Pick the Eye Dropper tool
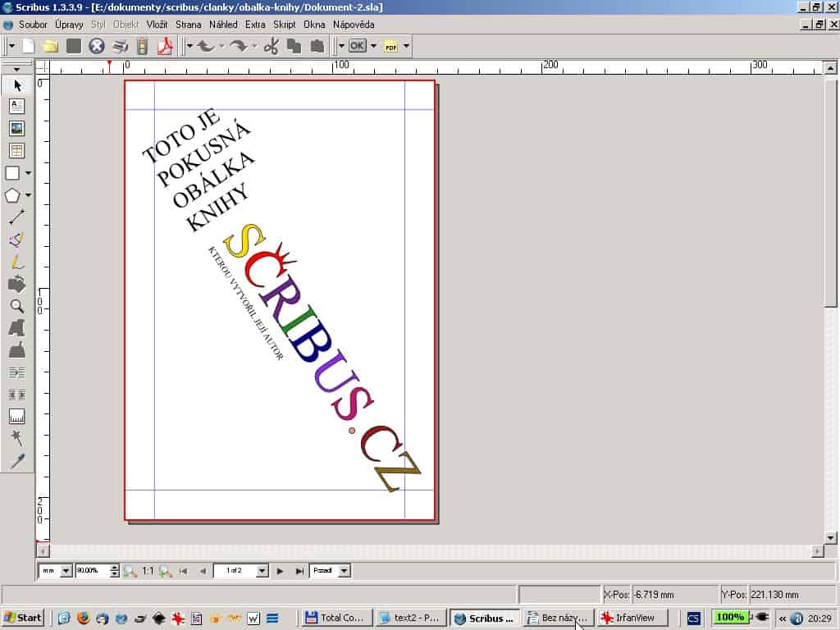The width and height of the screenshot is (840, 630). 17,461
